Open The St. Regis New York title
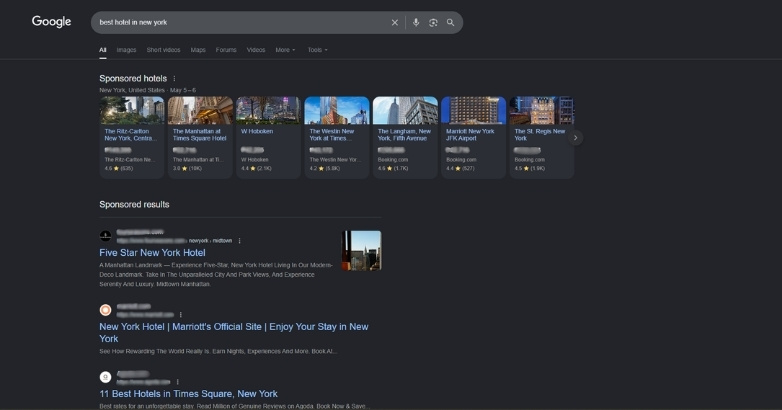 coord(540,135)
